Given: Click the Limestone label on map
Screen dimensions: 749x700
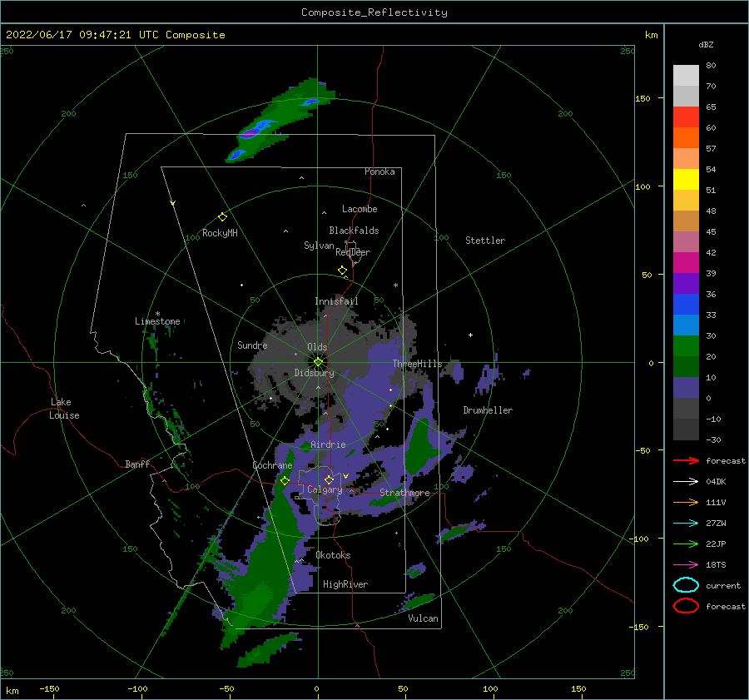Looking at the screenshot, I should [157, 321].
